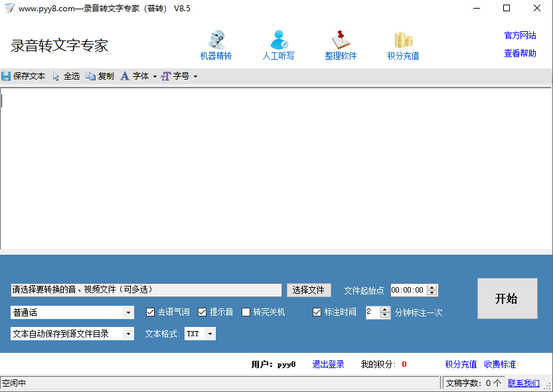Click the 我的积分 value 0
Screen dimensions: 553x392
pos(404,364)
